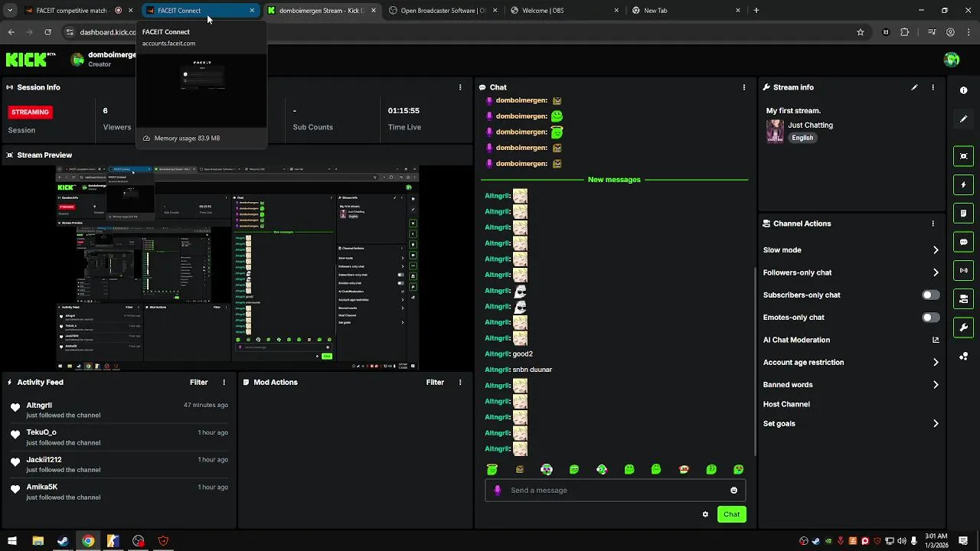The width and height of the screenshot is (980, 551).
Task: Open Chrome tab search dropdown arrow
Action: coord(10,11)
